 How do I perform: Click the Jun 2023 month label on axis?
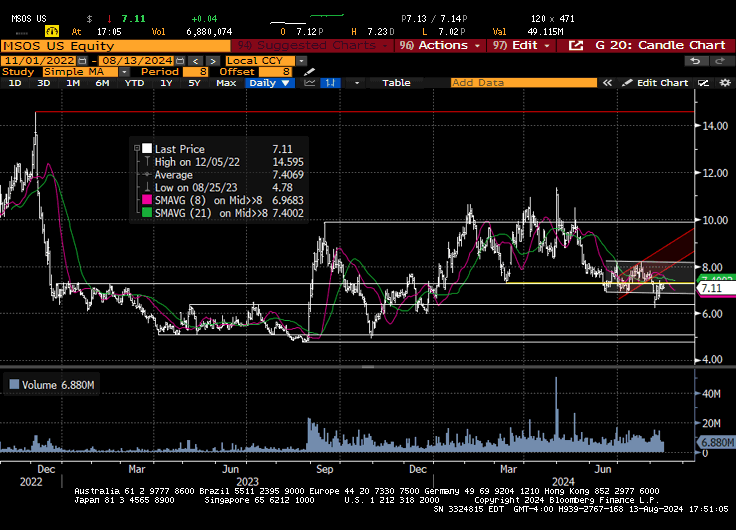click(230, 469)
